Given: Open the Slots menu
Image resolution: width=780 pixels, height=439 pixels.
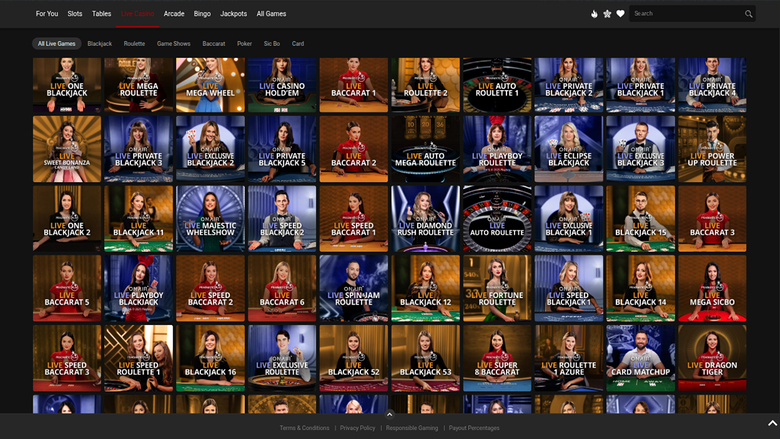Looking at the screenshot, I should [75, 14].
